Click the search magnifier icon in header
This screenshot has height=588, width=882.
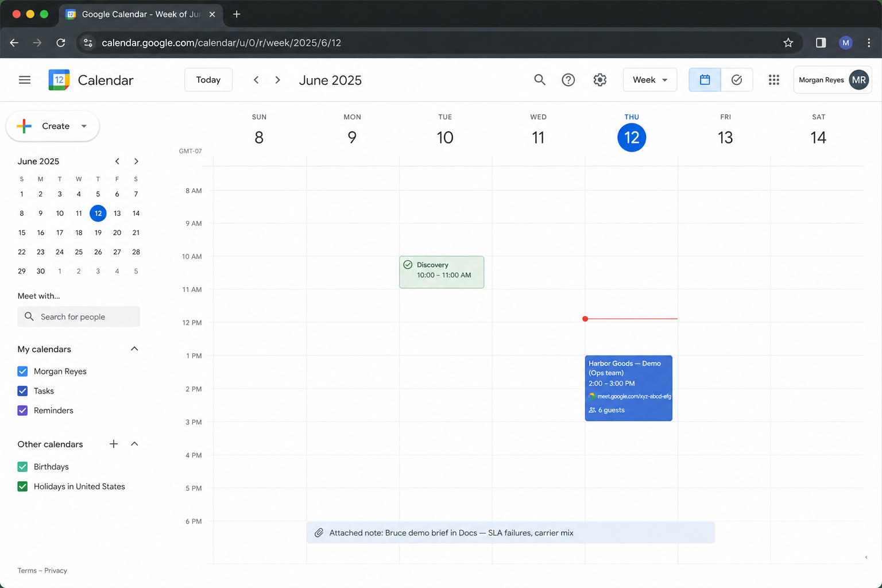(540, 80)
